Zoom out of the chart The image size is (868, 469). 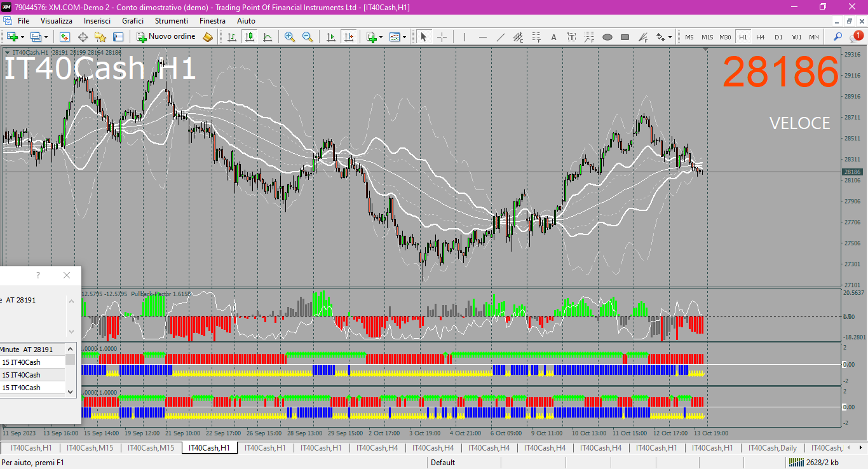308,37
